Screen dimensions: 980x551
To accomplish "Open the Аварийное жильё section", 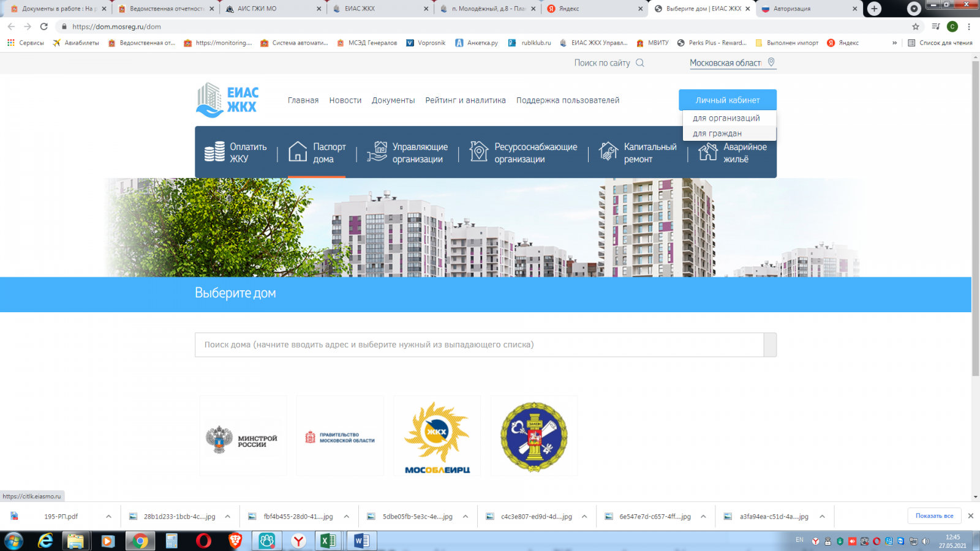I will coord(733,152).
